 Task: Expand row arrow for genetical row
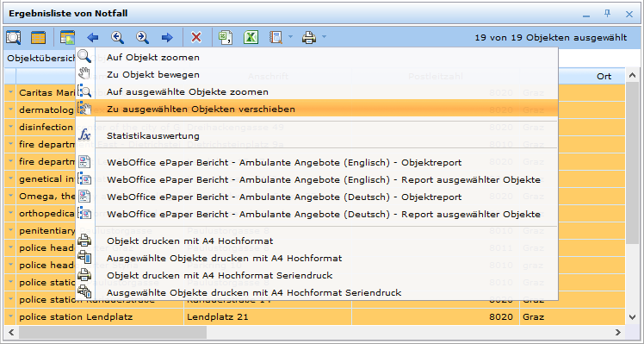click(10, 179)
